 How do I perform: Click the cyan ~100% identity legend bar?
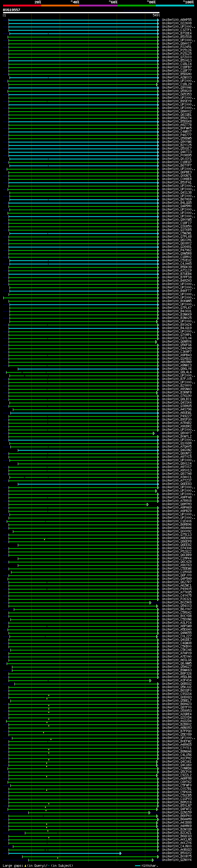coord(175,6)
